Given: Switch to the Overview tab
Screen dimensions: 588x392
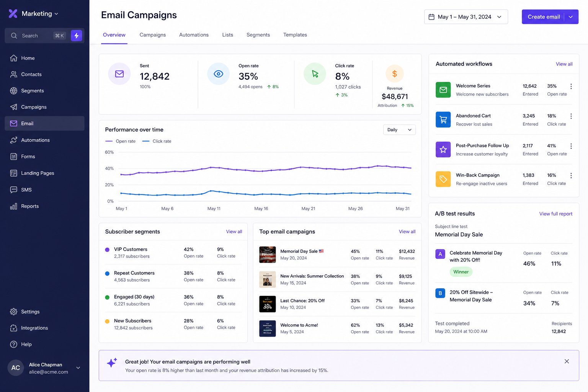Looking at the screenshot, I should point(114,35).
